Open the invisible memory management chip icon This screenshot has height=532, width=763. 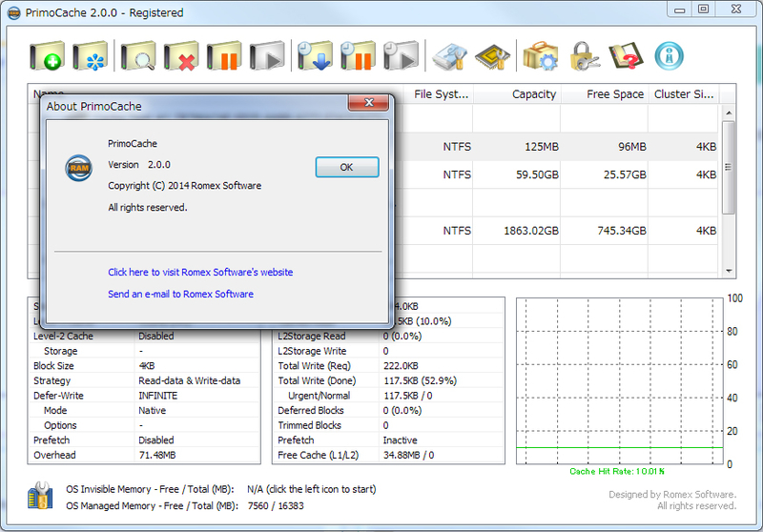click(x=492, y=57)
